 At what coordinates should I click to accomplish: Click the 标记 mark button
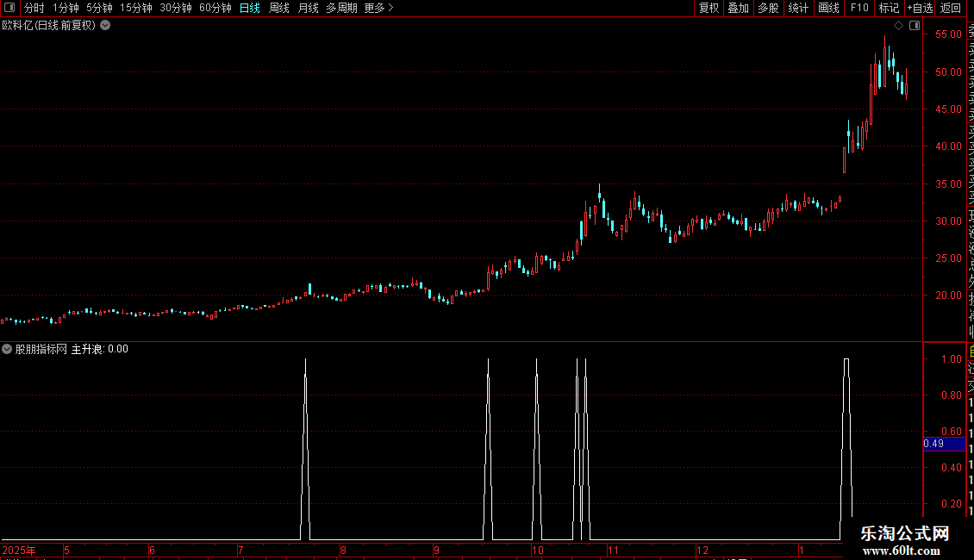(889, 8)
